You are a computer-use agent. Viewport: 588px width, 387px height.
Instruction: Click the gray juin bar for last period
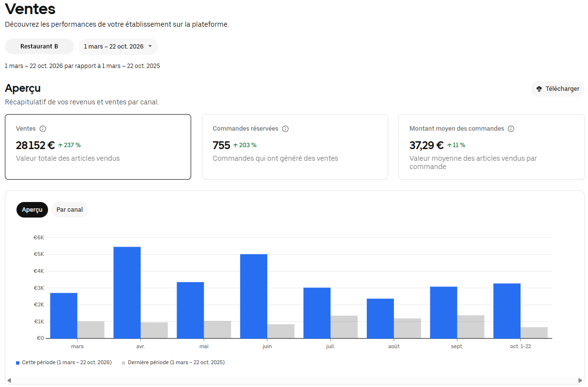281,331
